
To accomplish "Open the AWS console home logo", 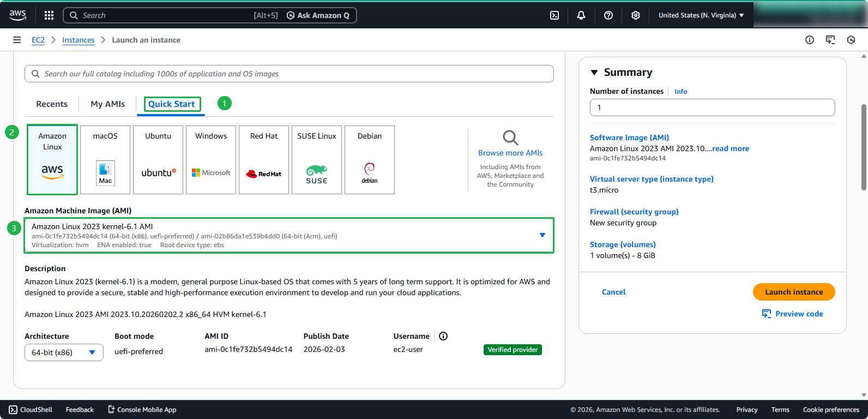I will (17, 15).
